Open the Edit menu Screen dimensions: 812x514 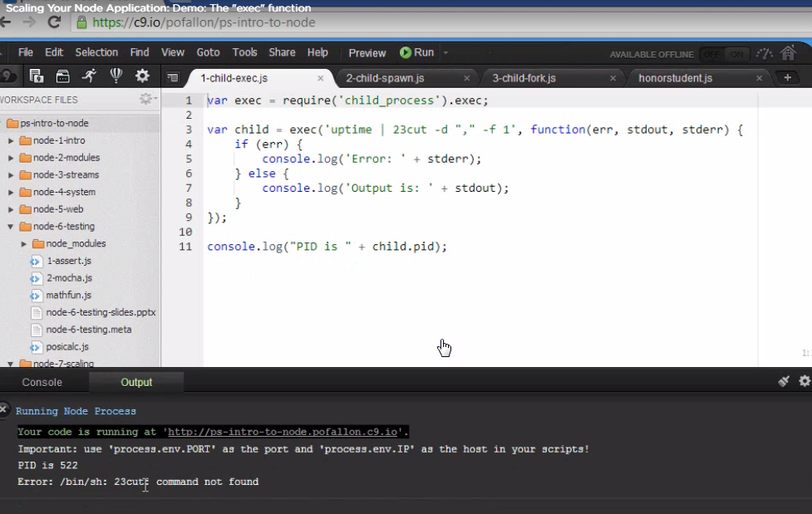click(54, 52)
